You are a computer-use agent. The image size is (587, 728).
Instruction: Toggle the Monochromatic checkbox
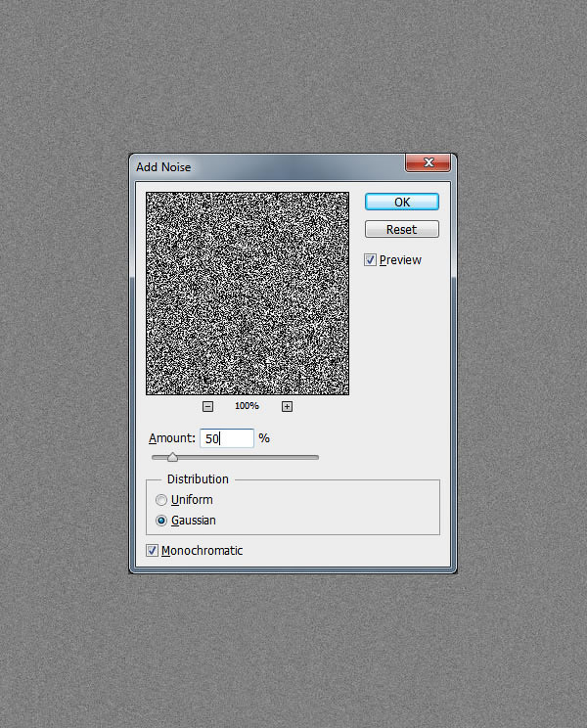[152, 551]
